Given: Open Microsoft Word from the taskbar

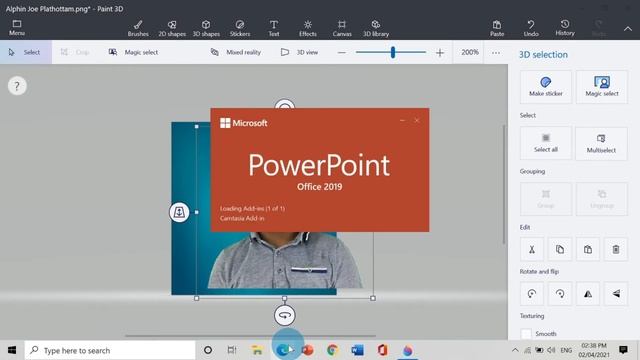Looking at the screenshot, I should [x=358, y=350].
